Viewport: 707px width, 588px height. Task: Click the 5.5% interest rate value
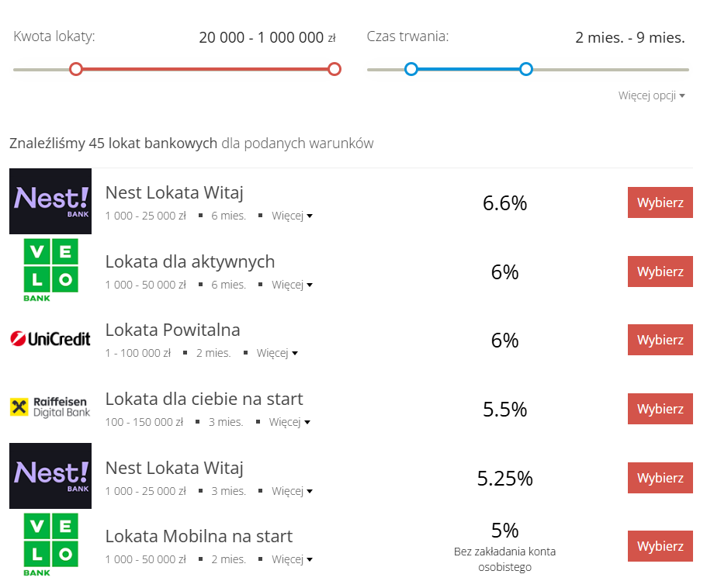click(x=504, y=410)
